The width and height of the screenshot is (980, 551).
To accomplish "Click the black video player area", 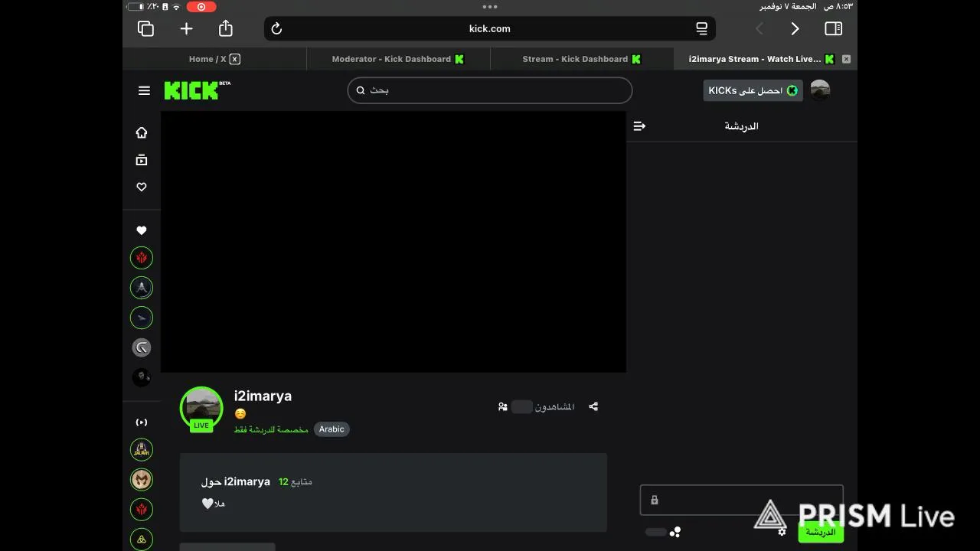I will [394, 242].
